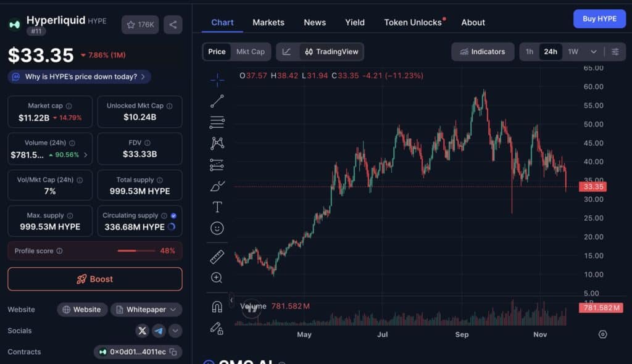Open the Token Unlocks tab
Image resolution: width=632 pixels, height=364 pixels.
(x=413, y=23)
